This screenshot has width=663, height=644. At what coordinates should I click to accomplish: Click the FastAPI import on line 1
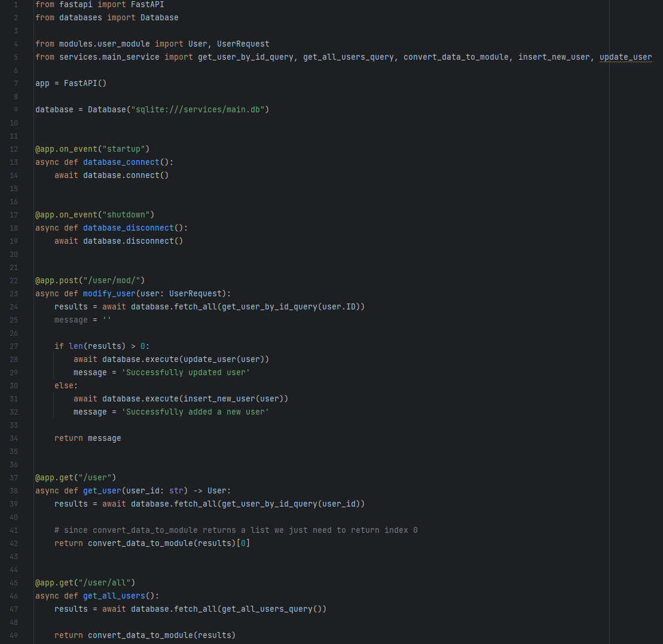pos(147,4)
